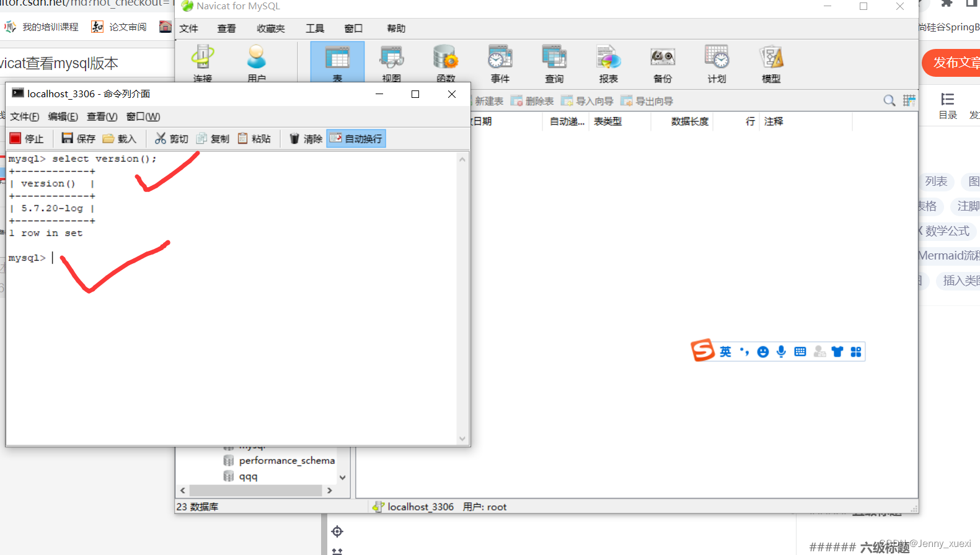Click localhost_3306 connection in status bar
980x555 pixels.
[x=413, y=507]
